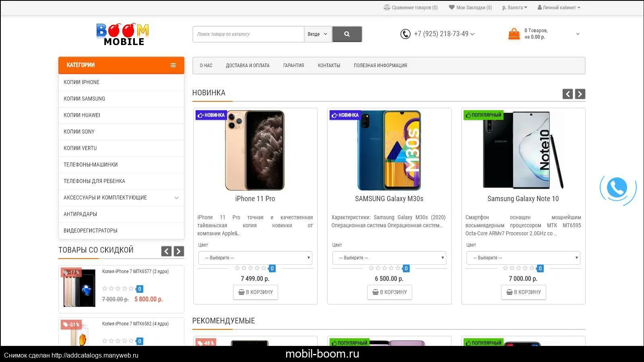Viewport: 644px width, 362px height.
Task: Click the magnifier search button
Action: pyautogui.click(x=347, y=34)
